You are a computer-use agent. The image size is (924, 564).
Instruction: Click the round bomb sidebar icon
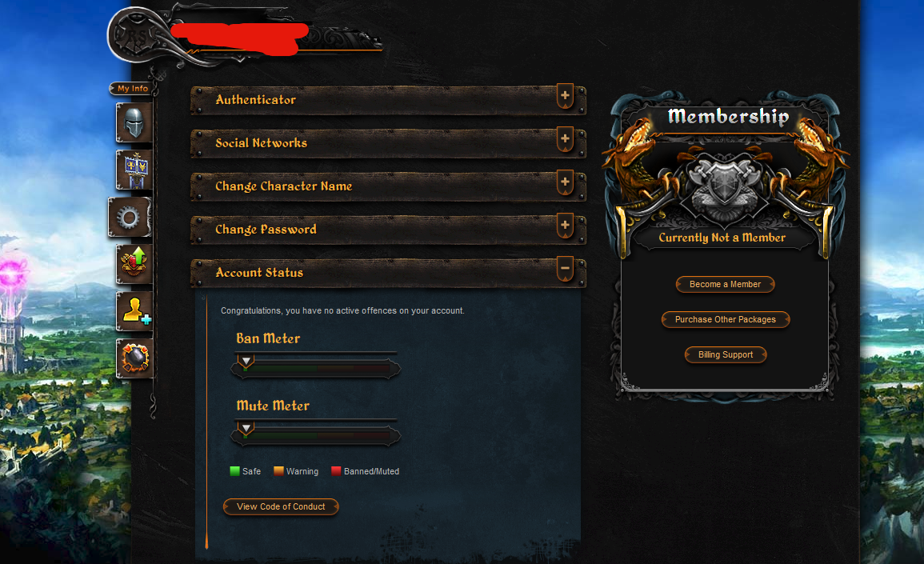134,358
